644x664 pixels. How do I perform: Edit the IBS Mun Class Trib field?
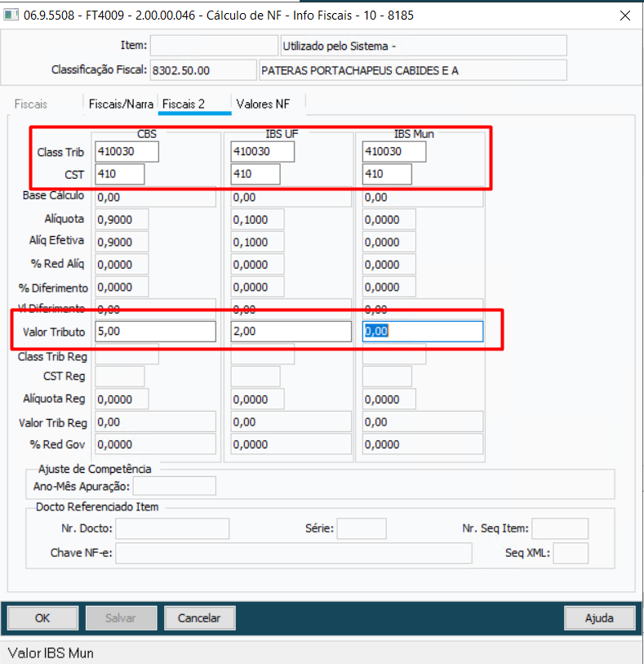[394, 152]
